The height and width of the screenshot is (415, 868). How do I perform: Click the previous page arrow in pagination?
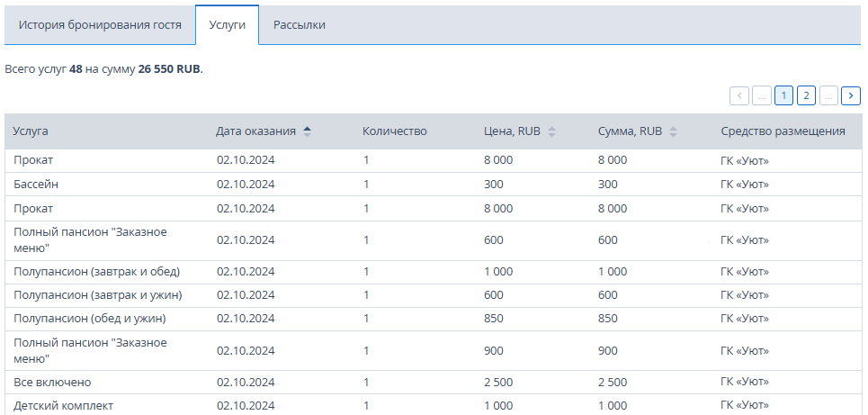(739, 95)
